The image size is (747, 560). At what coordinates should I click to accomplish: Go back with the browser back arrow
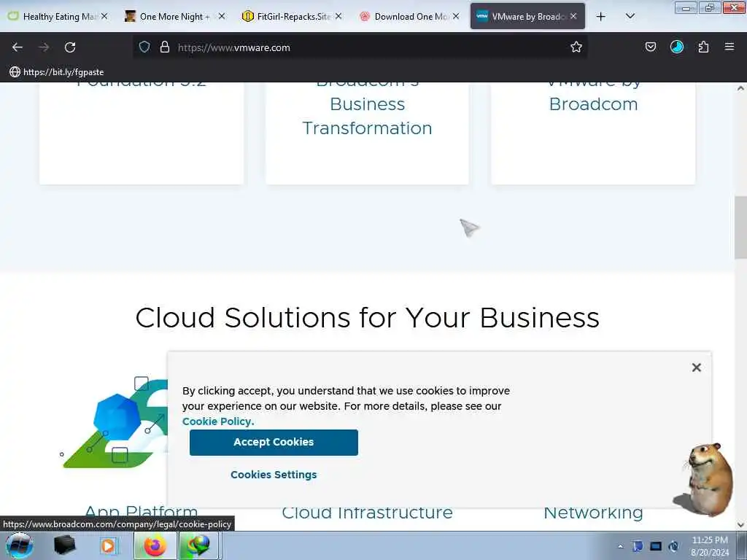(18, 47)
